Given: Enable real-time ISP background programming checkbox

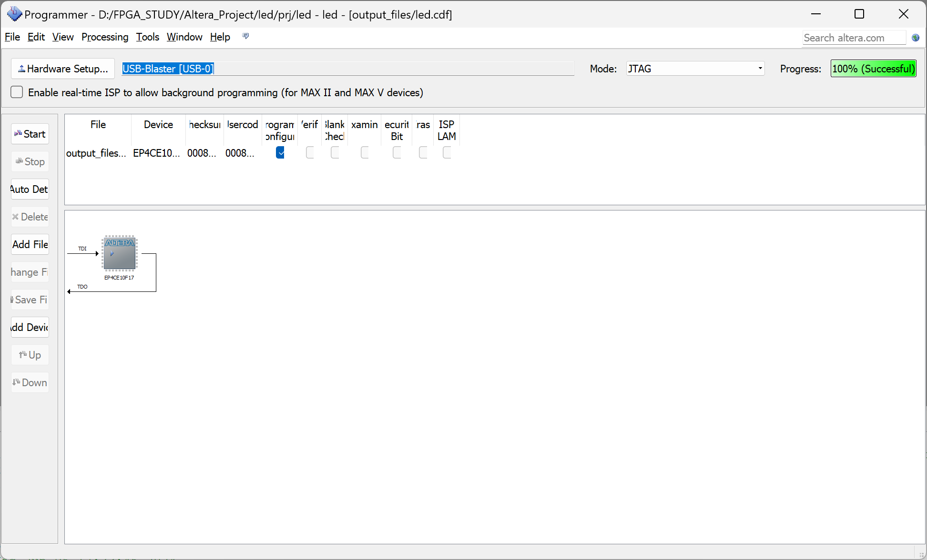Looking at the screenshot, I should click(17, 92).
